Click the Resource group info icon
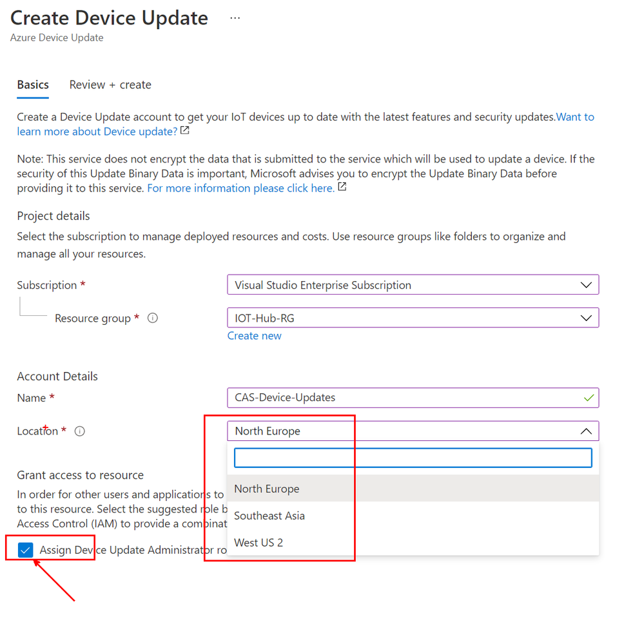This screenshot has width=644, height=644. tap(153, 318)
